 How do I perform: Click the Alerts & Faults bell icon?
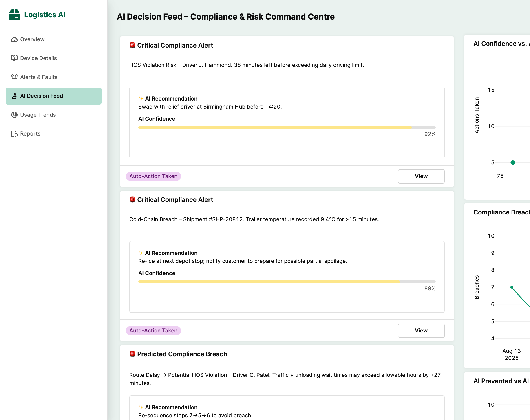click(x=14, y=77)
